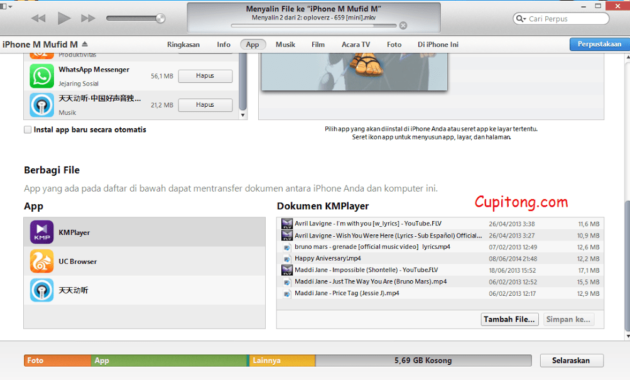Open the Ringkasan tab
The image size is (630, 380).
[x=183, y=45]
